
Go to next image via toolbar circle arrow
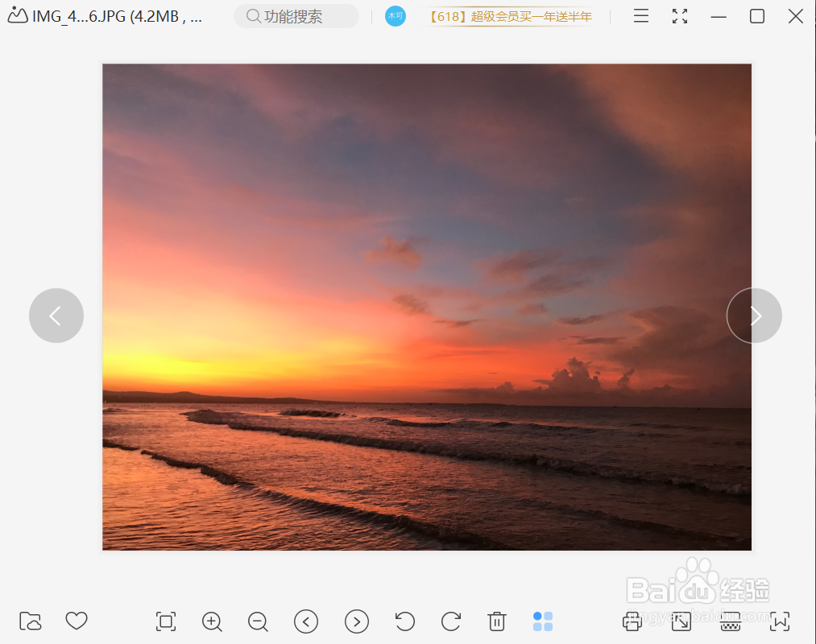click(357, 621)
